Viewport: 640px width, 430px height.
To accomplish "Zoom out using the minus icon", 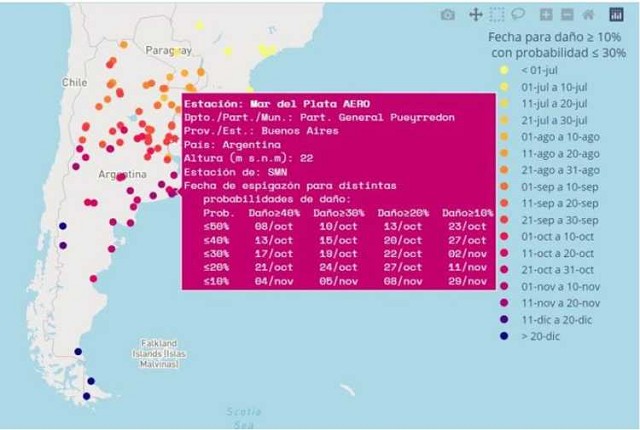I will point(566,15).
